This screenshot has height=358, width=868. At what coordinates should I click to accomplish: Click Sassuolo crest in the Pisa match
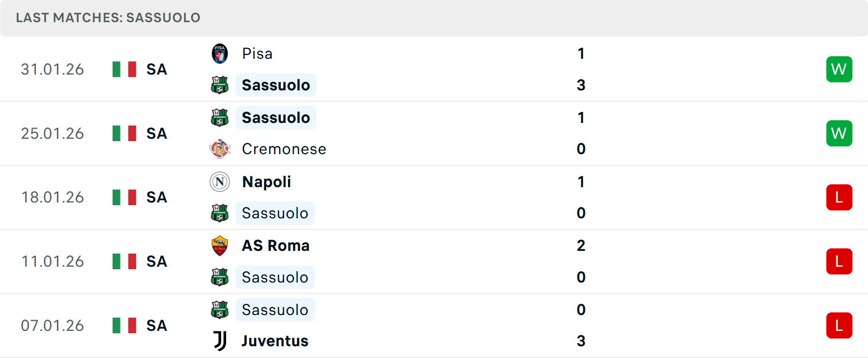pyautogui.click(x=220, y=85)
